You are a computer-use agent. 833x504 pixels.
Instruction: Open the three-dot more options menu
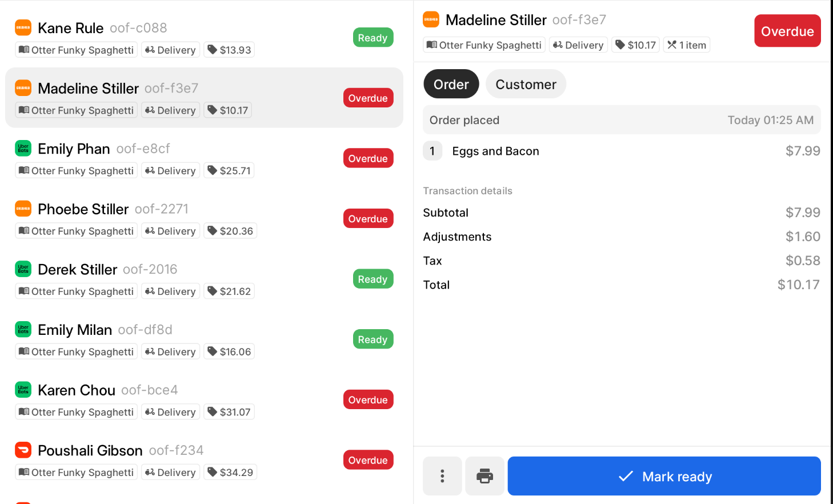(442, 476)
